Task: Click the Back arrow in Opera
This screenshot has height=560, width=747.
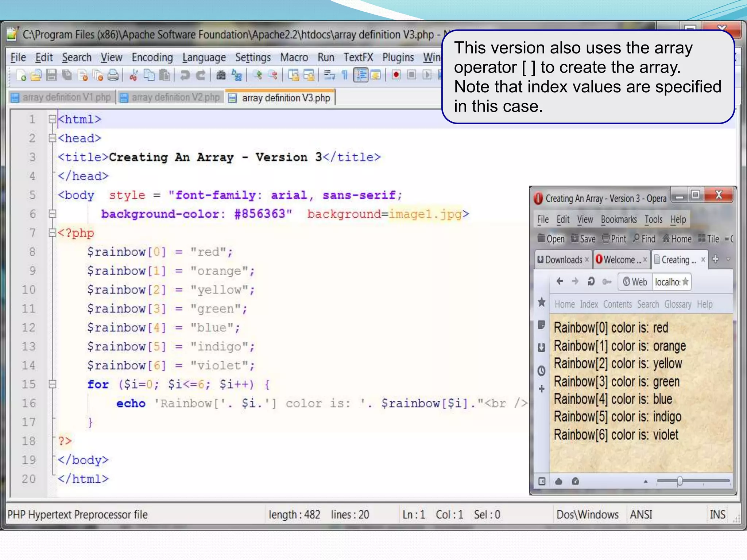Action: [560, 281]
